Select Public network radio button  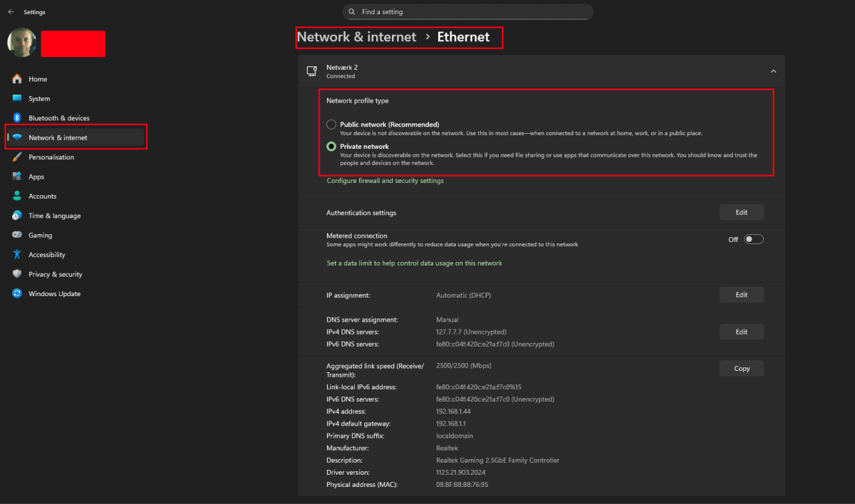pos(331,125)
